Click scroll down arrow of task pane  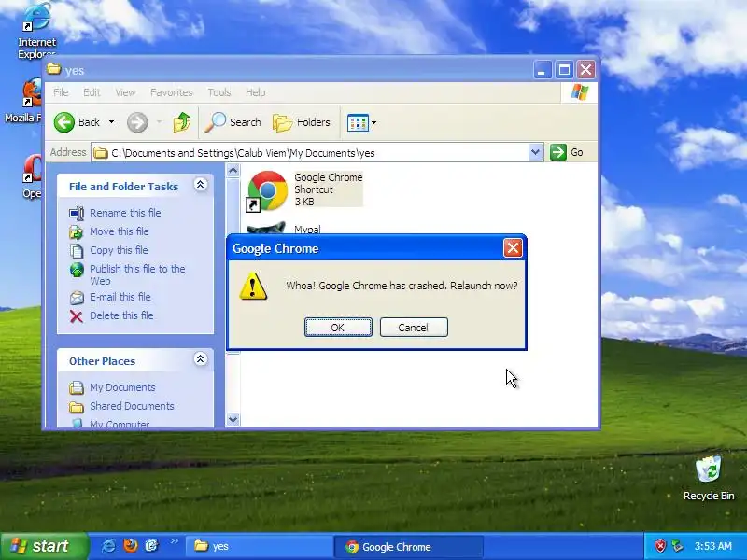(233, 419)
